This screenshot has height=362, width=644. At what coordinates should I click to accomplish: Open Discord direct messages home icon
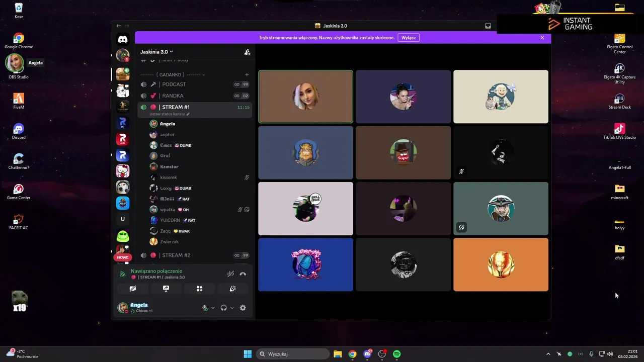(123, 39)
